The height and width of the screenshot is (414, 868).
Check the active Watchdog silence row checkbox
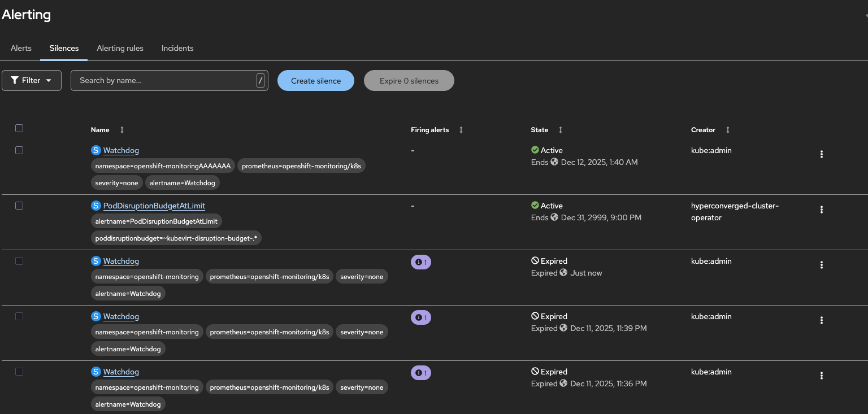coord(19,150)
